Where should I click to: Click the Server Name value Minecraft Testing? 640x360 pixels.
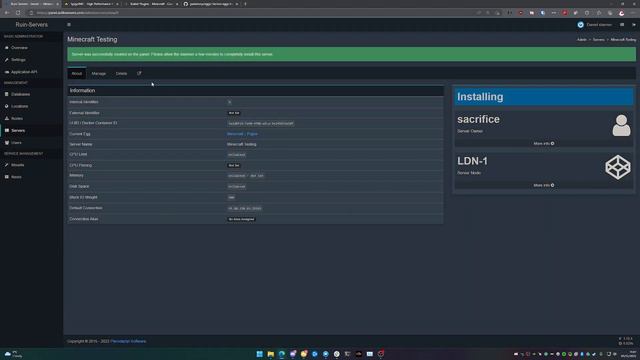tap(242, 144)
